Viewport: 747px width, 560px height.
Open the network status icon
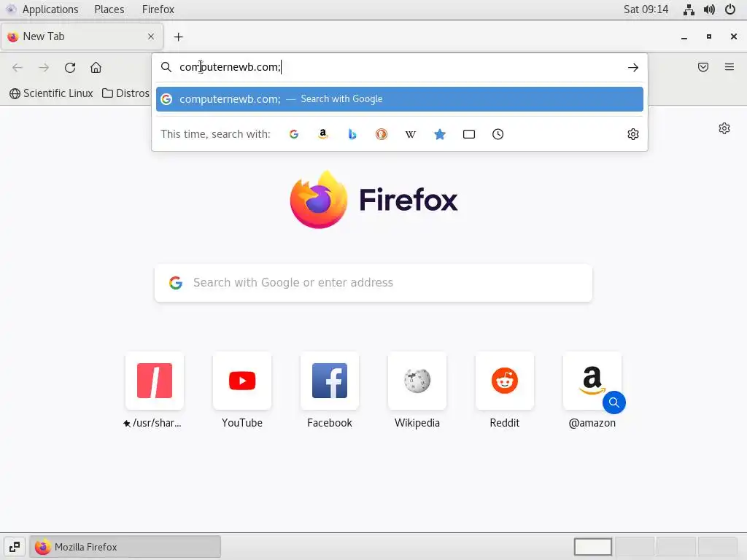[x=689, y=9]
